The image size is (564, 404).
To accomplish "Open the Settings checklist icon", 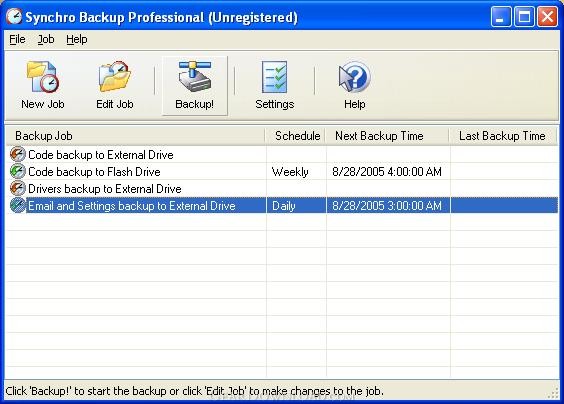I will point(274,77).
